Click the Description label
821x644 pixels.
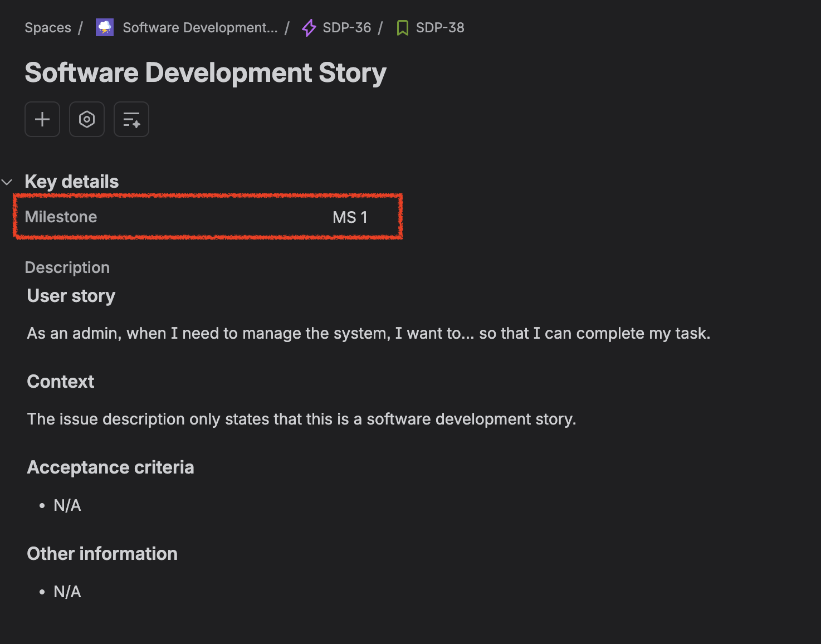click(x=67, y=267)
